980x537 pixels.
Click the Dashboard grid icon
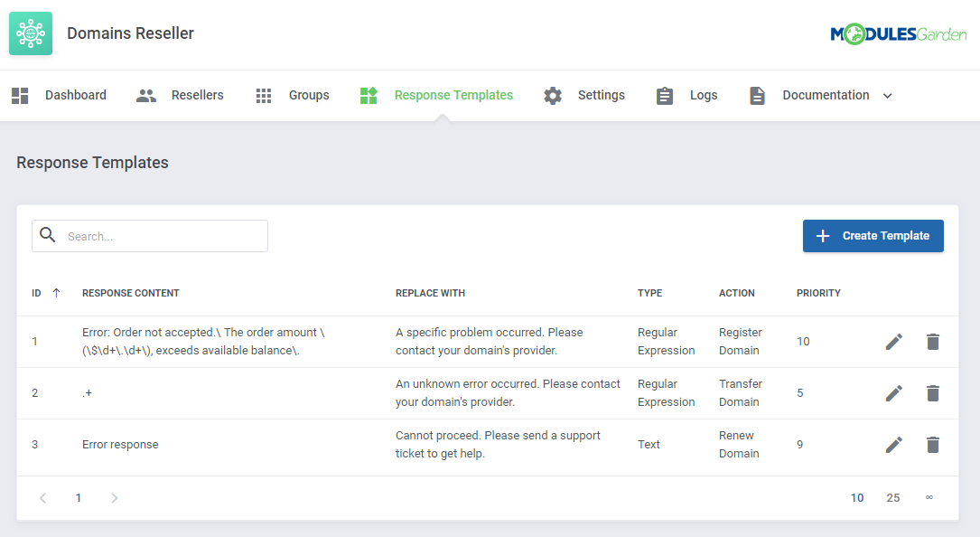click(x=20, y=95)
